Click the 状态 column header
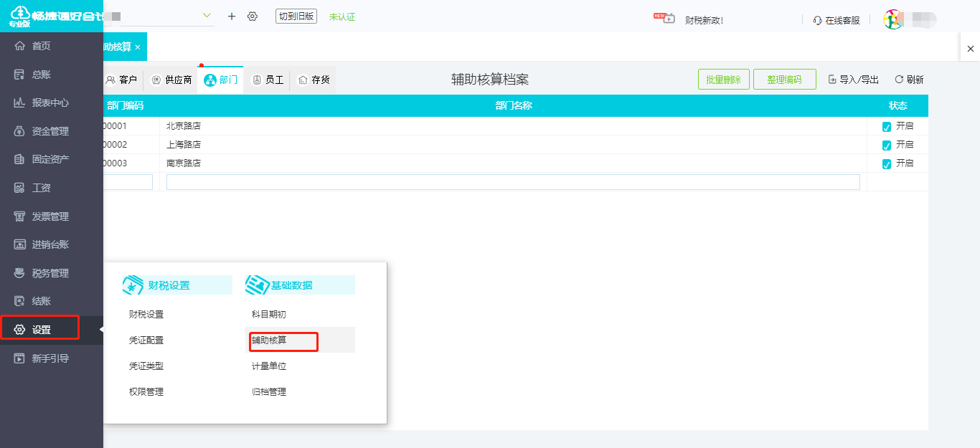 tap(897, 106)
